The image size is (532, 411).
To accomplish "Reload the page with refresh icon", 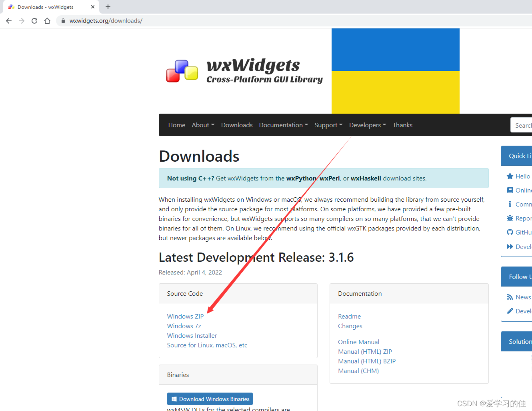I will click(x=34, y=21).
